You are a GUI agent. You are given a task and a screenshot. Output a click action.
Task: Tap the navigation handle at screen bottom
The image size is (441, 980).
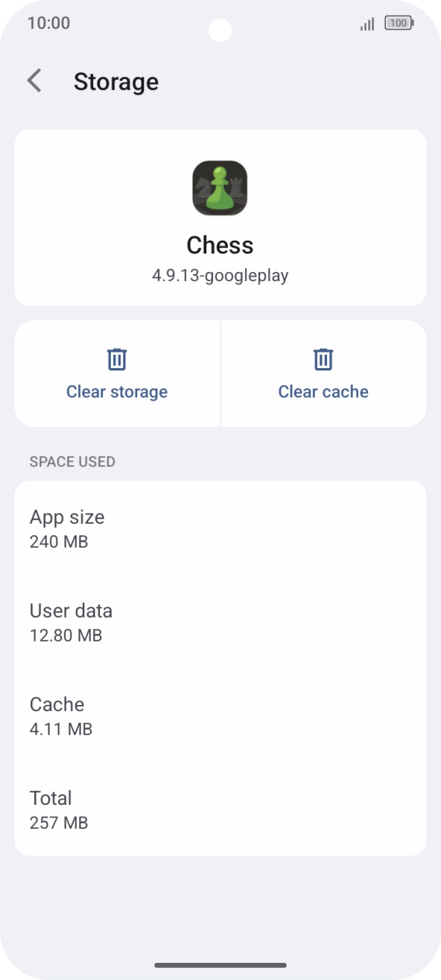pyautogui.click(x=220, y=961)
